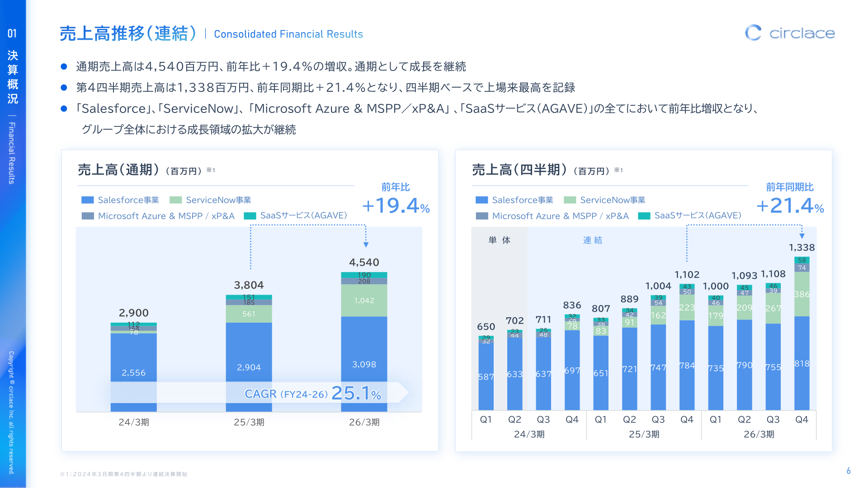Viewport: 868px width, 488px height.
Task: Click the 1,102 quarterly total label
Action: 687,275
